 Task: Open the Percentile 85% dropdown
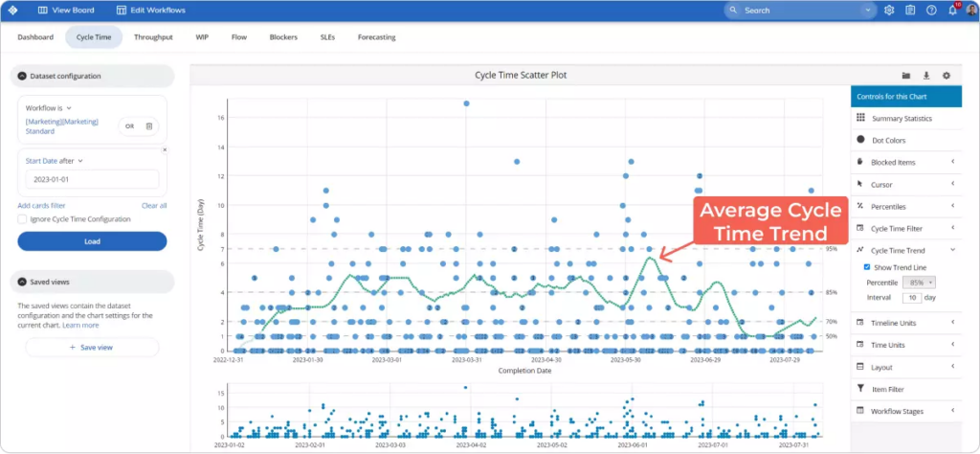click(918, 283)
